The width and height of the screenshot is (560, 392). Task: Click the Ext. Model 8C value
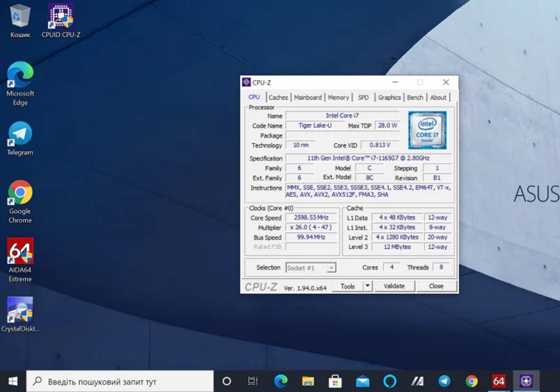370,178
